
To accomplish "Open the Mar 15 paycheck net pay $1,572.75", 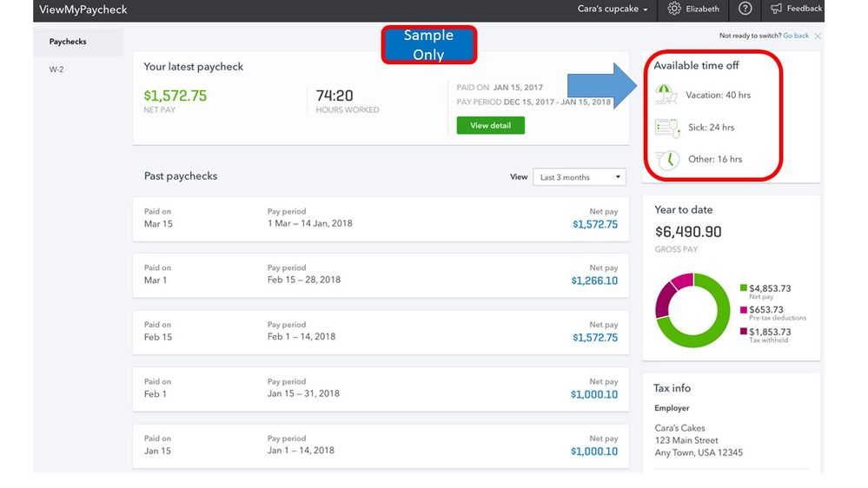I will [595, 225].
